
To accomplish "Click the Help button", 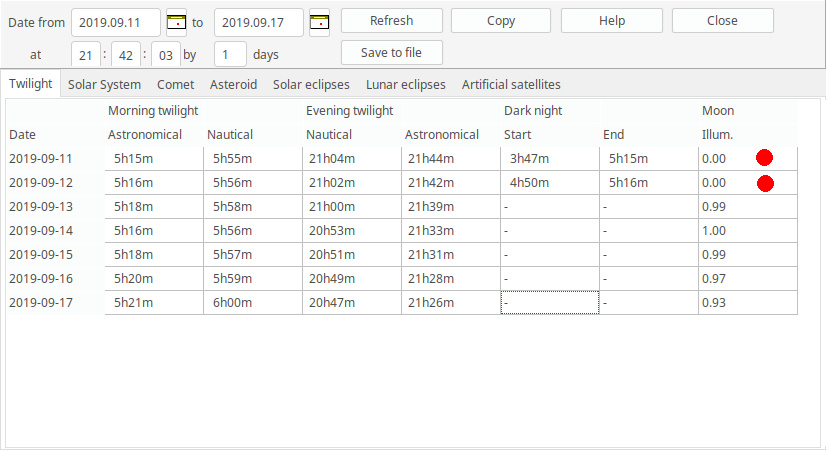I will pos(611,21).
